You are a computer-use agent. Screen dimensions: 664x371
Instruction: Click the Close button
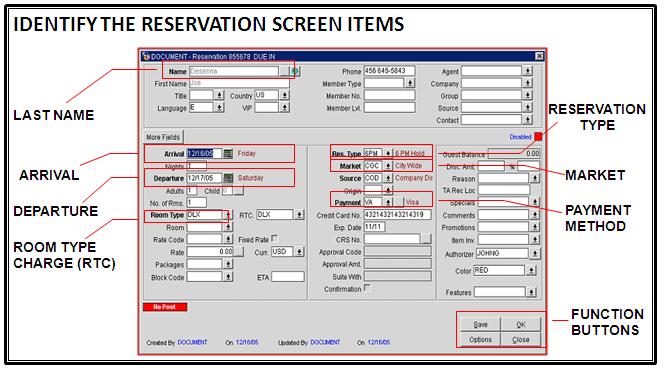[x=521, y=340]
